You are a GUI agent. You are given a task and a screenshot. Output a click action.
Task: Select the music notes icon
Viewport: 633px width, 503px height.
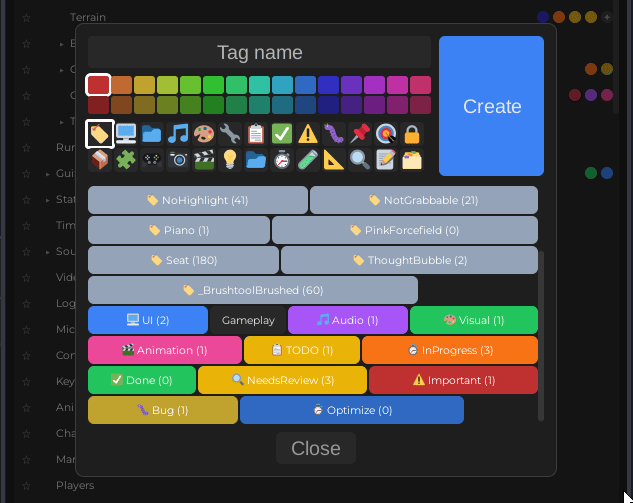point(178,134)
